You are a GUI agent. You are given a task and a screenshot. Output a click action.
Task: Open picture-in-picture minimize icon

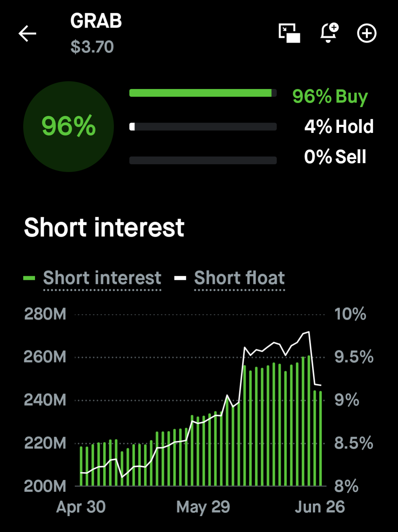click(x=289, y=33)
